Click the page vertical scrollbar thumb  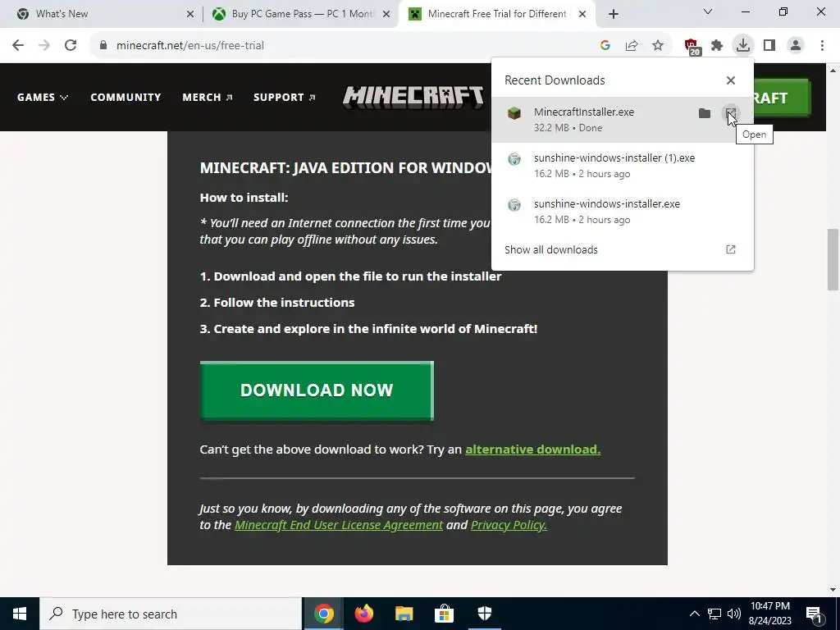(x=833, y=259)
